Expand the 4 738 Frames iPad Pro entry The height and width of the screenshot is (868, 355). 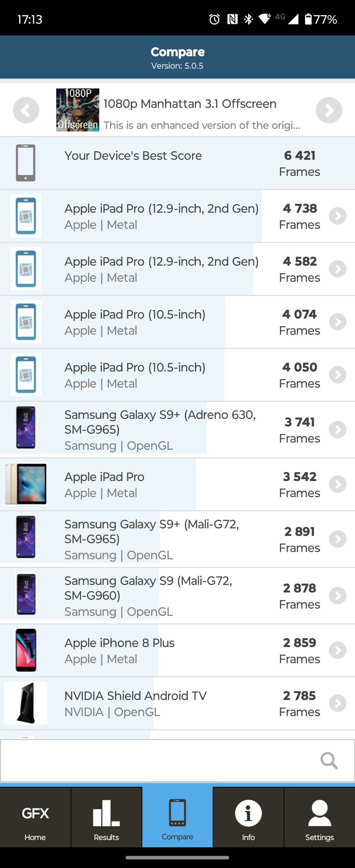[338, 216]
